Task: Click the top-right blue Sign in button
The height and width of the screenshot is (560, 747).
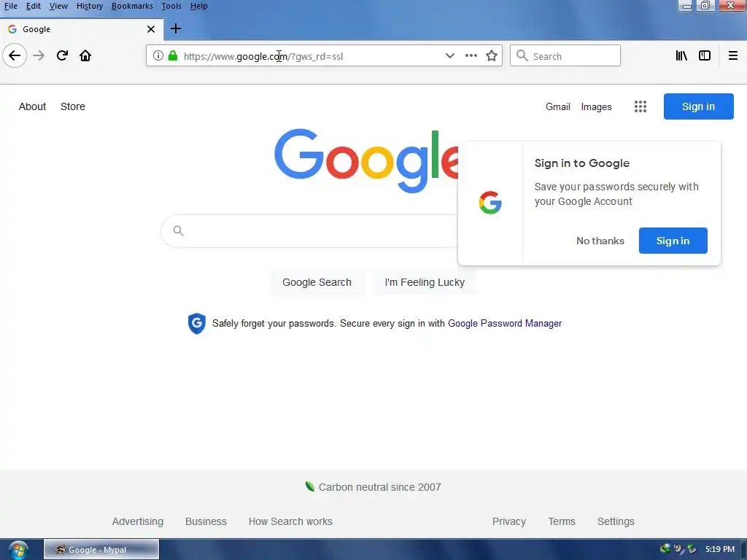Action: (698, 106)
